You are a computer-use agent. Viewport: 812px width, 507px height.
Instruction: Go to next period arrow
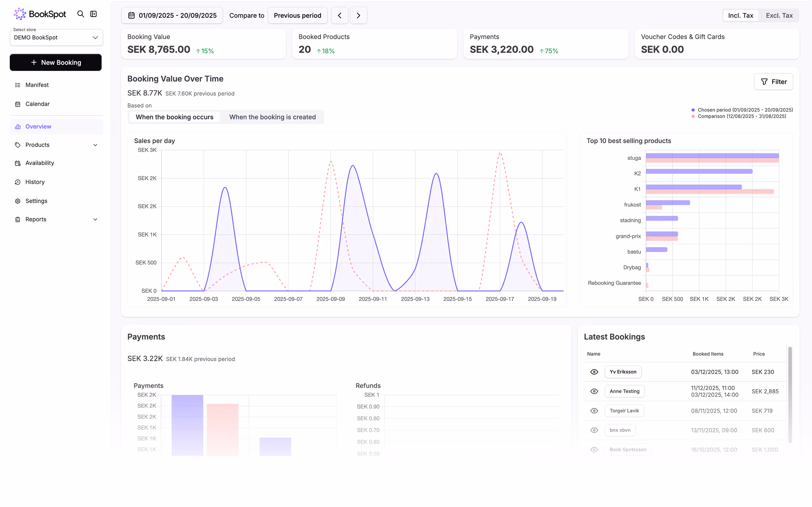click(x=358, y=15)
